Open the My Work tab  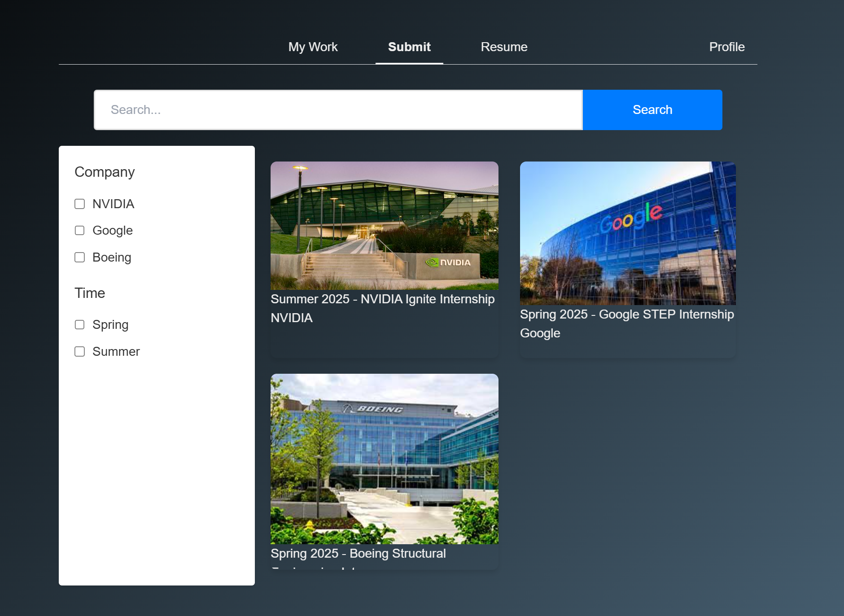click(313, 47)
